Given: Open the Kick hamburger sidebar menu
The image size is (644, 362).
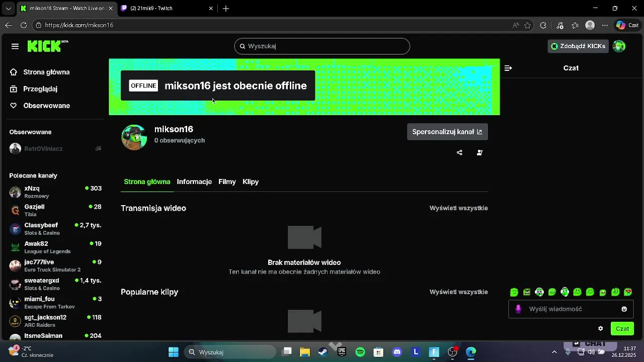Looking at the screenshot, I should click(15, 46).
